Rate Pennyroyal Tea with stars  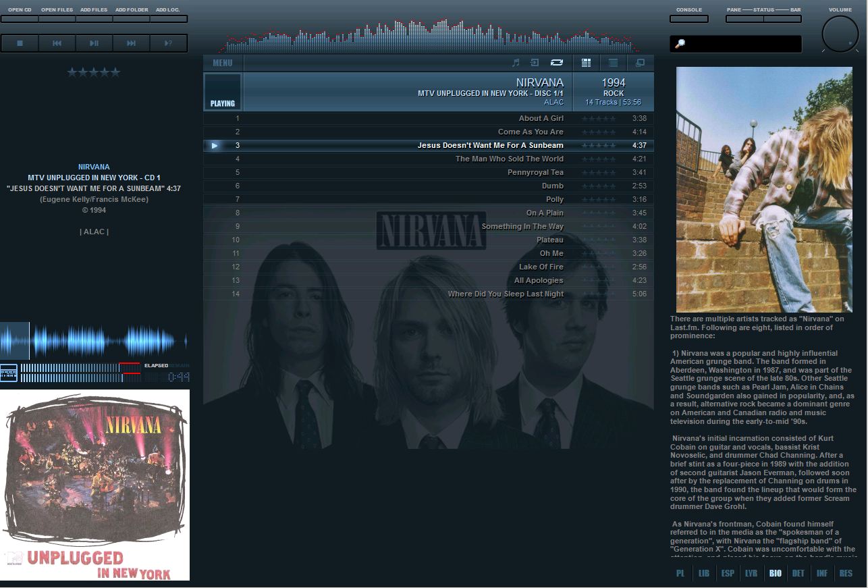(599, 172)
